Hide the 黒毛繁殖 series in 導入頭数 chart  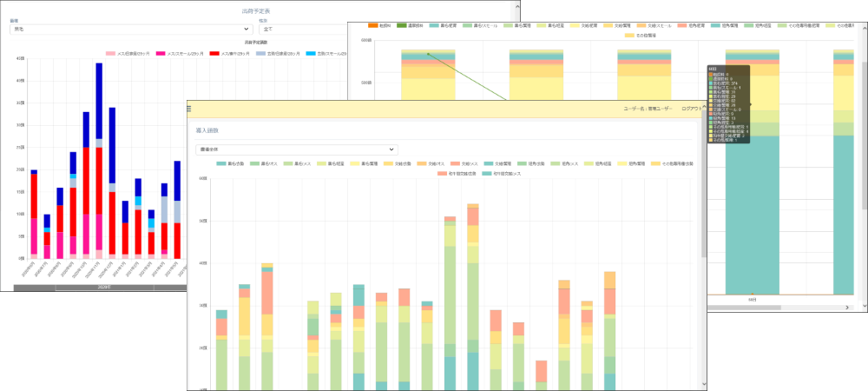pos(365,163)
